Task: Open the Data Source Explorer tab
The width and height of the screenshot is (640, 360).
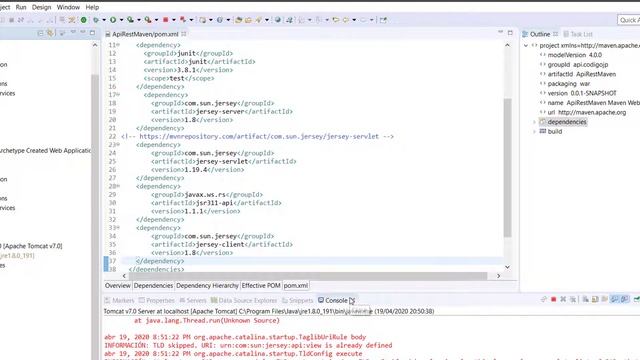Action: 244,300
